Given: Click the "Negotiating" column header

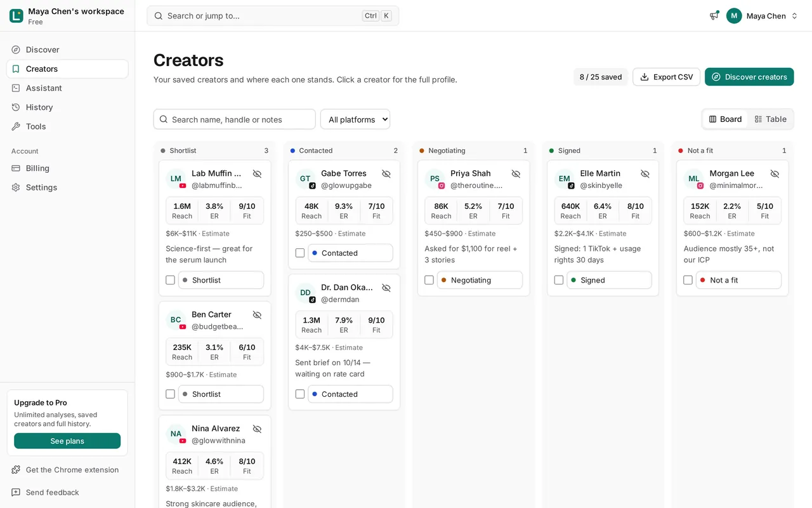Looking at the screenshot, I should tap(447, 150).
